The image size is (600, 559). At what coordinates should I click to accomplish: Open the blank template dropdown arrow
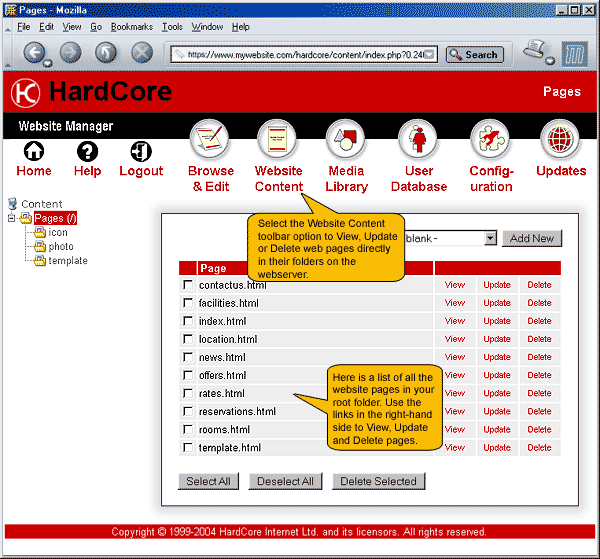(x=490, y=238)
